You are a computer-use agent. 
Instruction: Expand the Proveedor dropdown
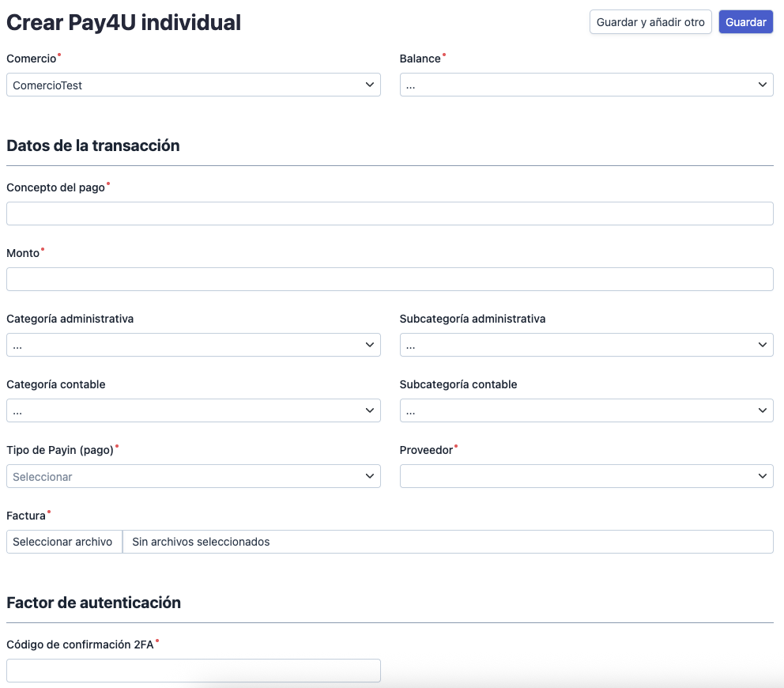[586, 476]
